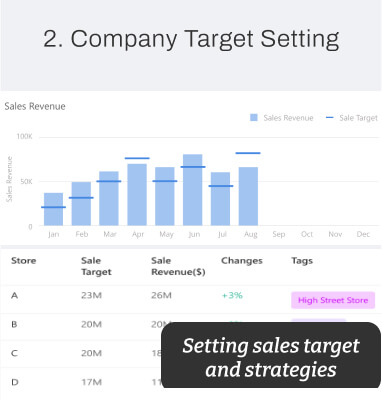The width and height of the screenshot is (382, 400).
Task: Select the June revenue bar
Action: (x=192, y=190)
